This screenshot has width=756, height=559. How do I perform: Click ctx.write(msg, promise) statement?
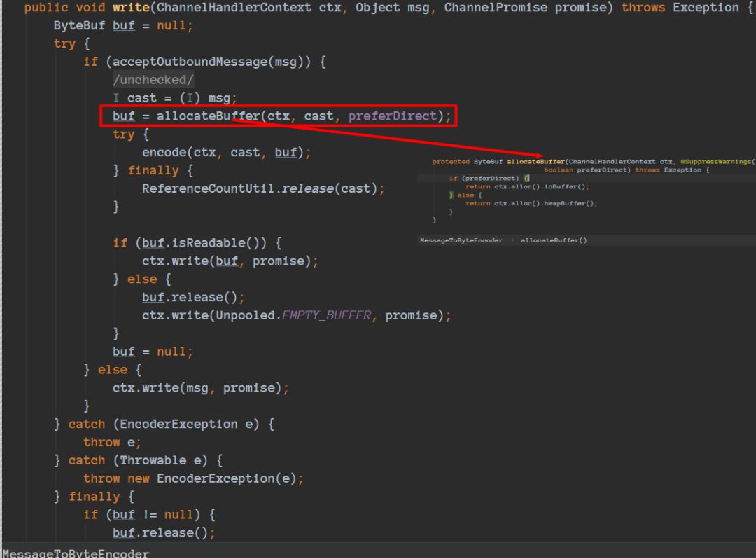point(201,388)
